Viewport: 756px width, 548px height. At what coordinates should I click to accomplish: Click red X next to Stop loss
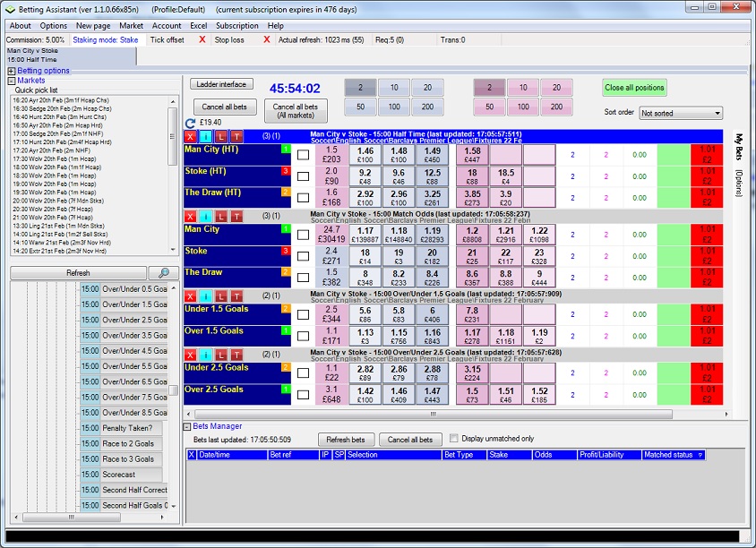(x=267, y=39)
